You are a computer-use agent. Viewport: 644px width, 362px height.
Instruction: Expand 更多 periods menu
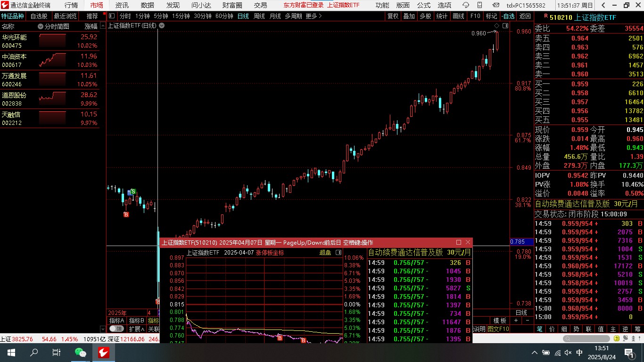pos(314,16)
